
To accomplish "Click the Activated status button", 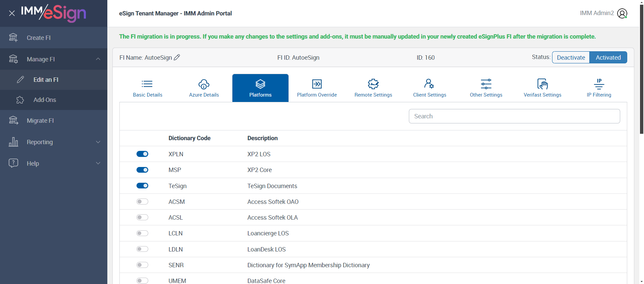I will pyautogui.click(x=608, y=57).
